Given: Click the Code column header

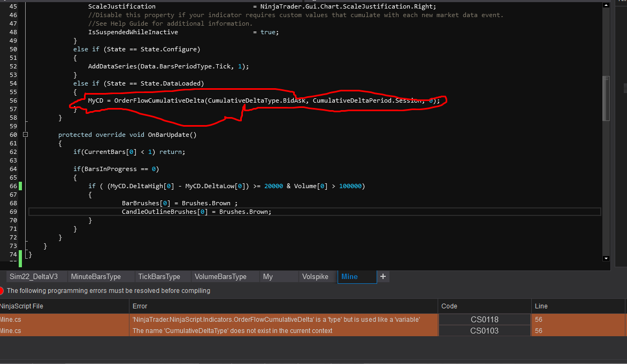Looking at the screenshot, I should coord(484,306).
